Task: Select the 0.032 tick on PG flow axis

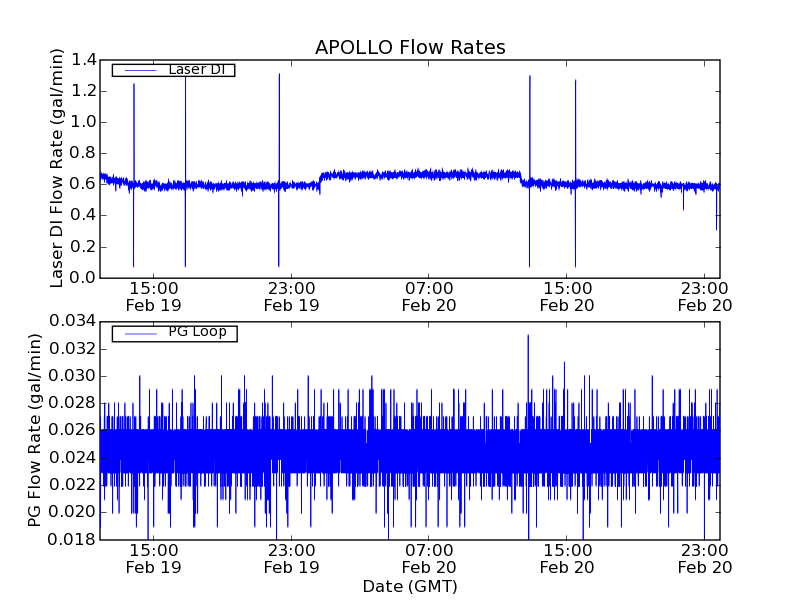Action: 72,349
